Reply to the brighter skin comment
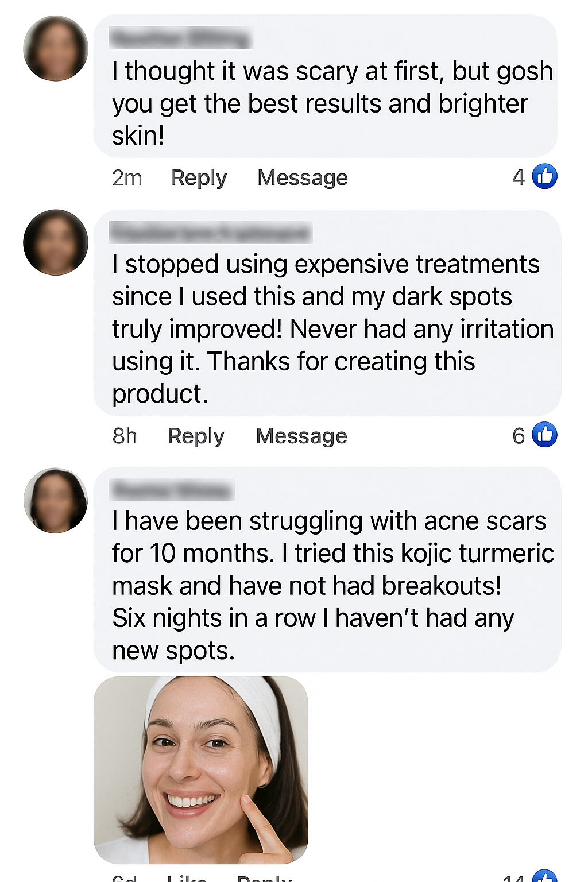The width and height of the screenshot is (588, 882). point(199,178)
